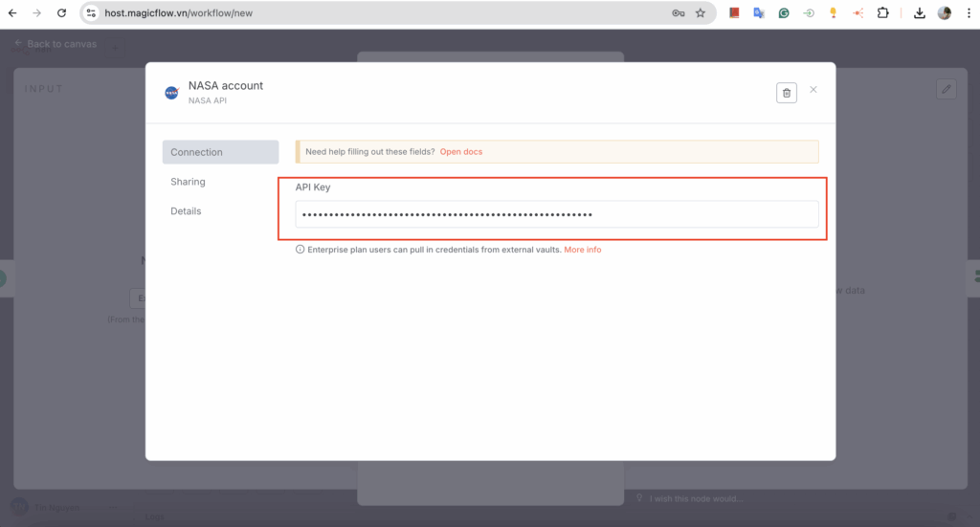
Task: Open the password manager key icon
Action: 679,13
